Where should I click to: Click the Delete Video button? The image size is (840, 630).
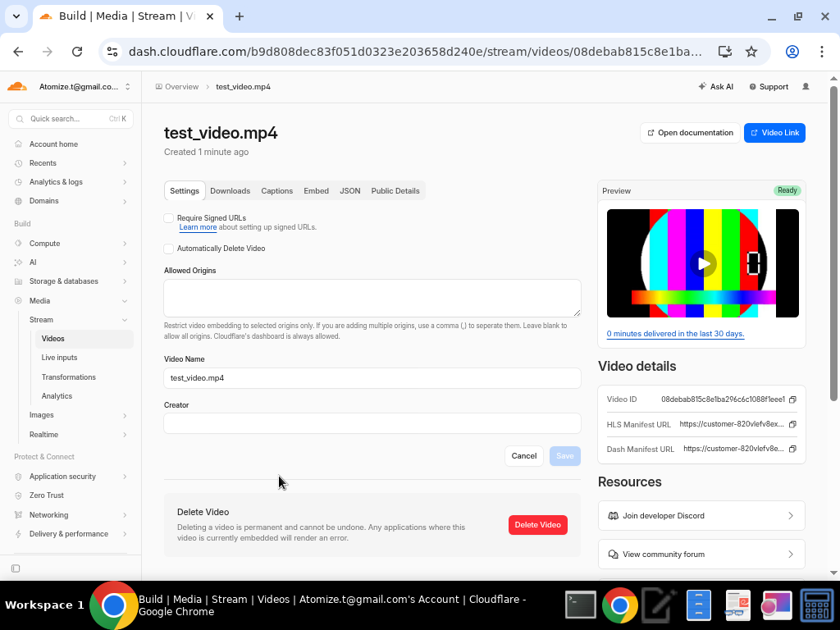point(537,525)
